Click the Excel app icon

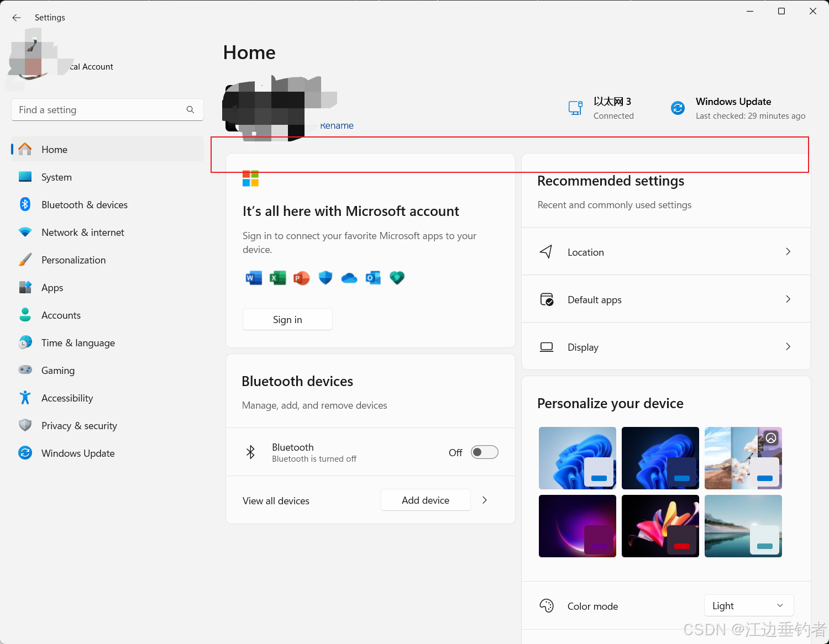coord(277,278)
